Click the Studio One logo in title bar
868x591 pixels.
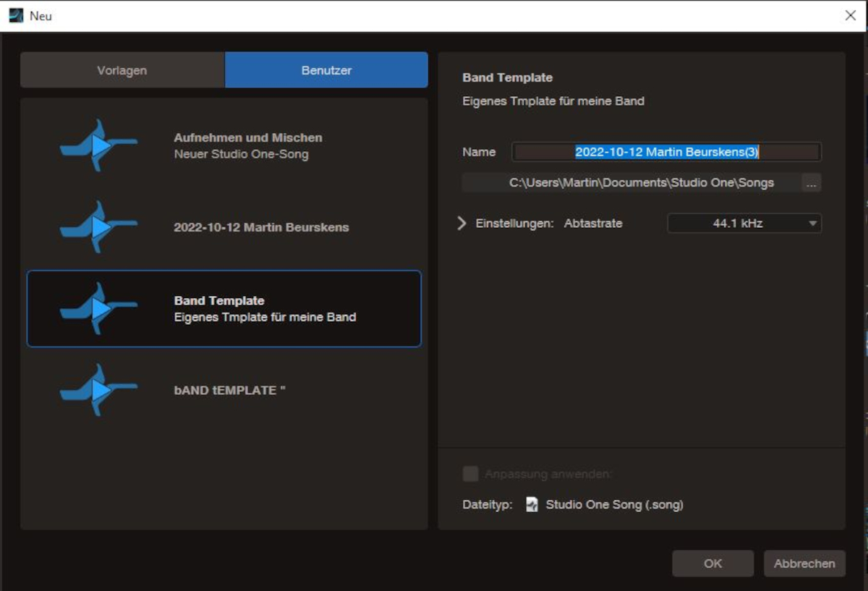click(16, 15)
